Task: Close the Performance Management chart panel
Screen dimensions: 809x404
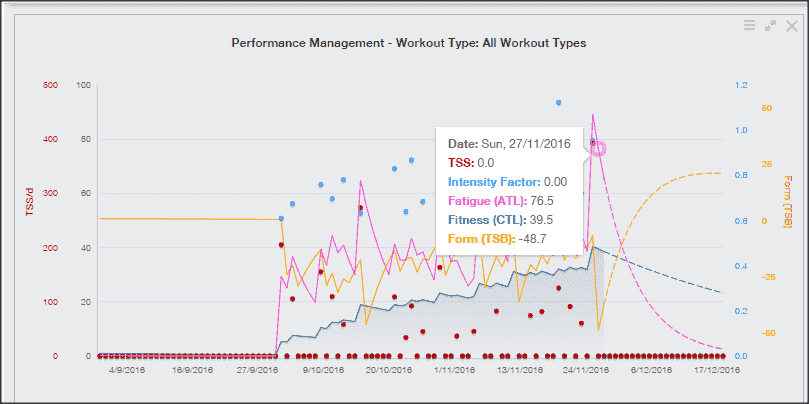Action: click(791, 26)
